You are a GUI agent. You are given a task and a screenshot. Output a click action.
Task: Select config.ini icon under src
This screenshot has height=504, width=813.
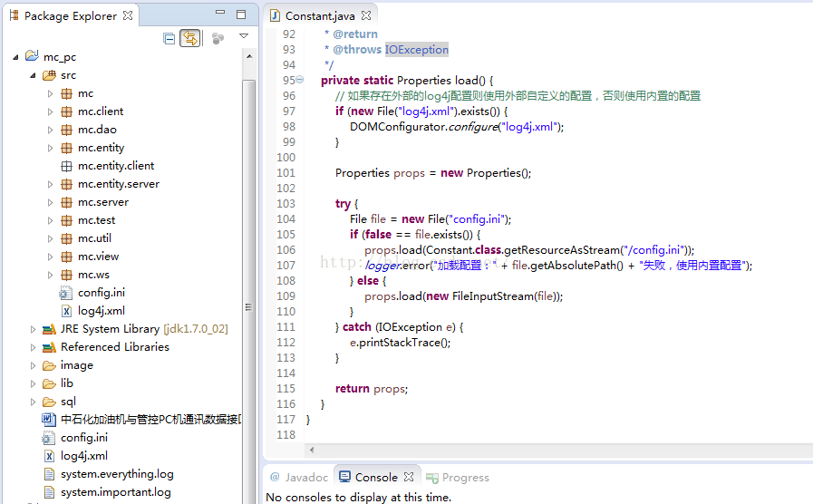pos(66,294)
